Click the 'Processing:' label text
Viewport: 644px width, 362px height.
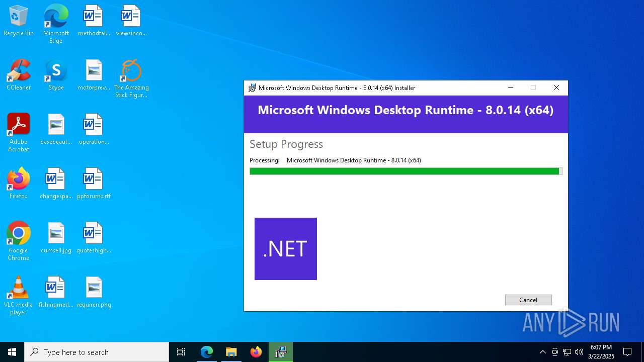(x=265, y=160)
